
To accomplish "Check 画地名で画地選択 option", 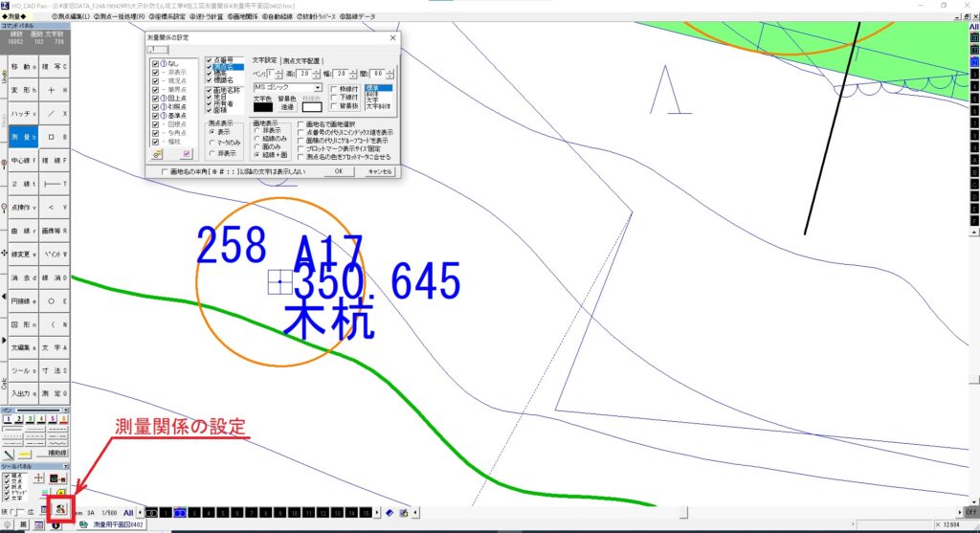I will click(x=301, y=124).
